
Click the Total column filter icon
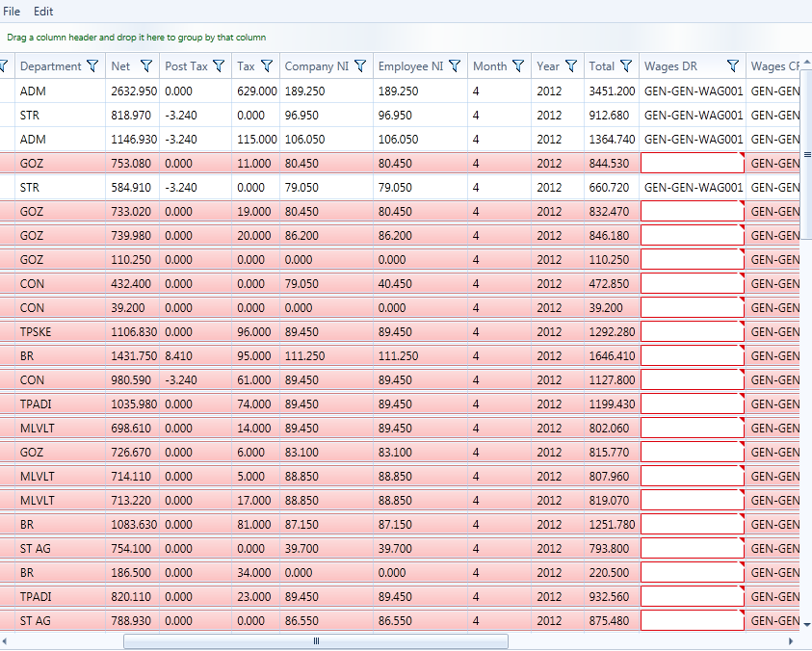(626, 66)
